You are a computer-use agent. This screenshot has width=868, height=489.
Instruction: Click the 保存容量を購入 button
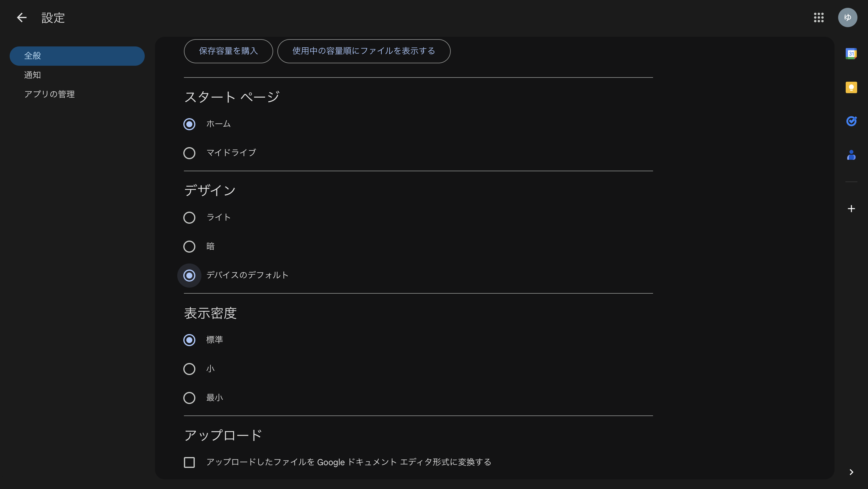point(228,51)
